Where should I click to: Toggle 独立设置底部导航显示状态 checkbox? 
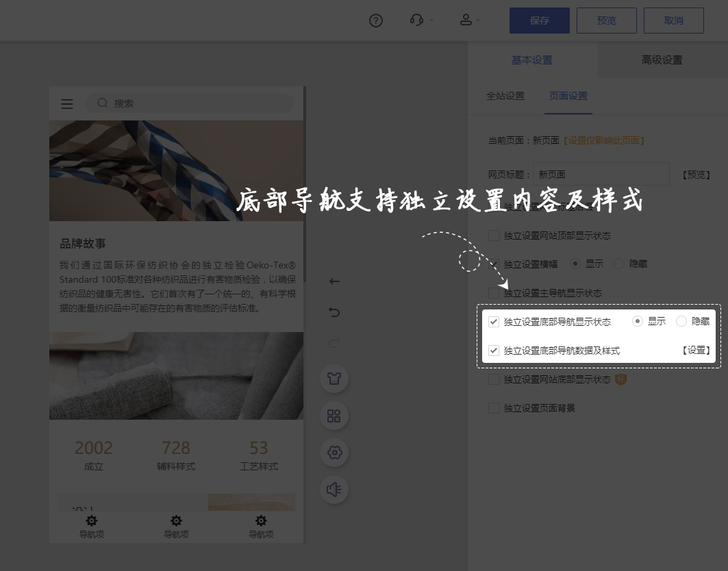click(494, 322)
